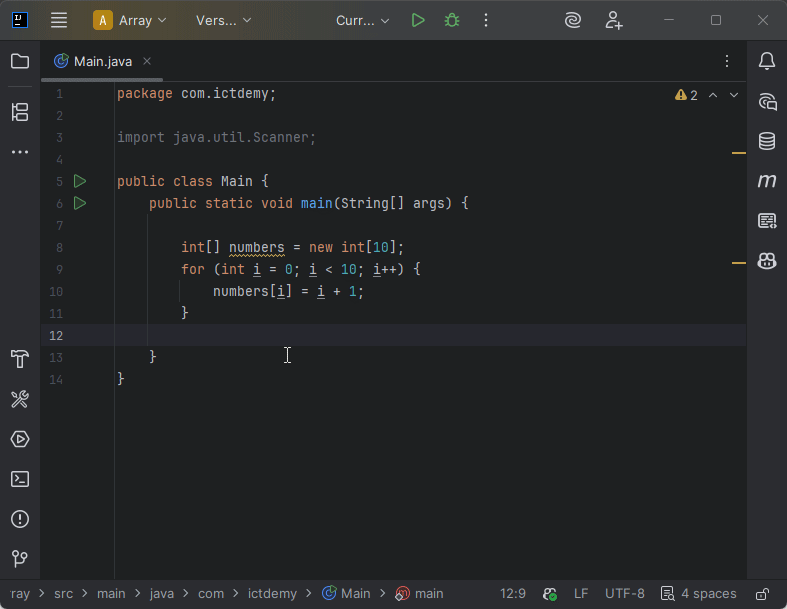Select the 'Main' class breadcrumb
Viewport: 787px width, 609px height.
346,593
